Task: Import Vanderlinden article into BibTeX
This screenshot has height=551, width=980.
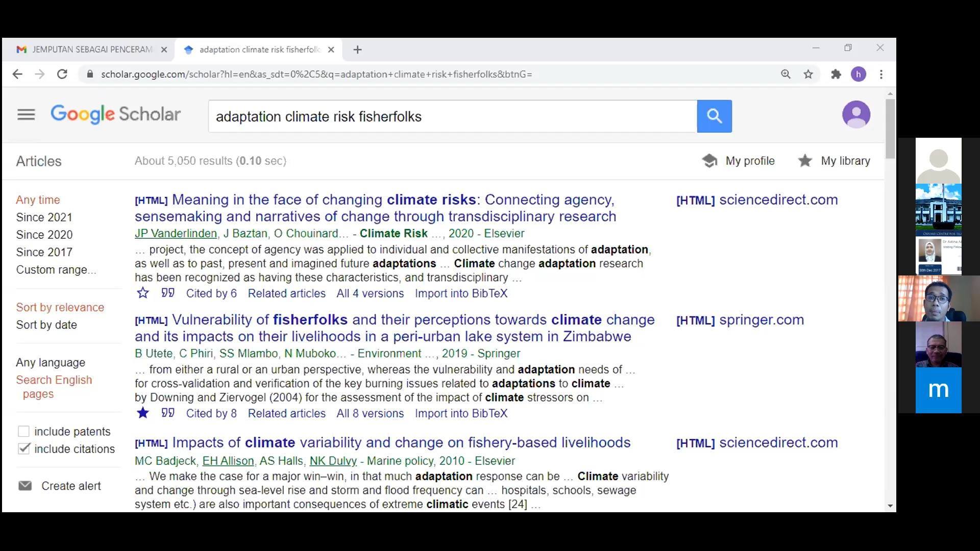Action: (x=461, y=293)
